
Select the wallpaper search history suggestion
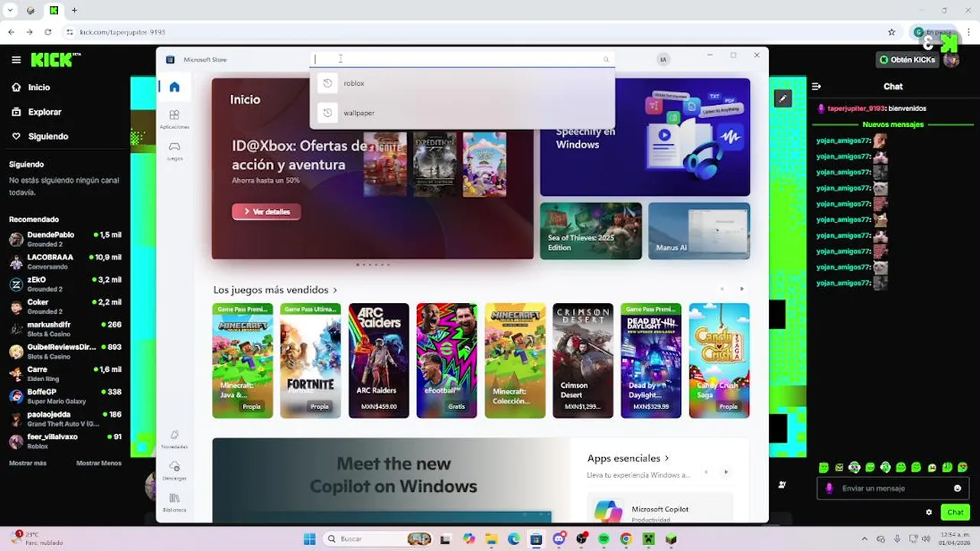tap(462, 112)
